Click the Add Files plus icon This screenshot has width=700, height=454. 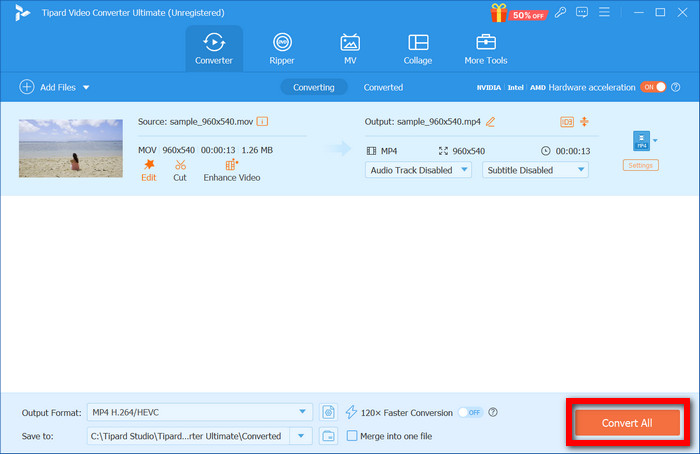(x=27, y=87)
